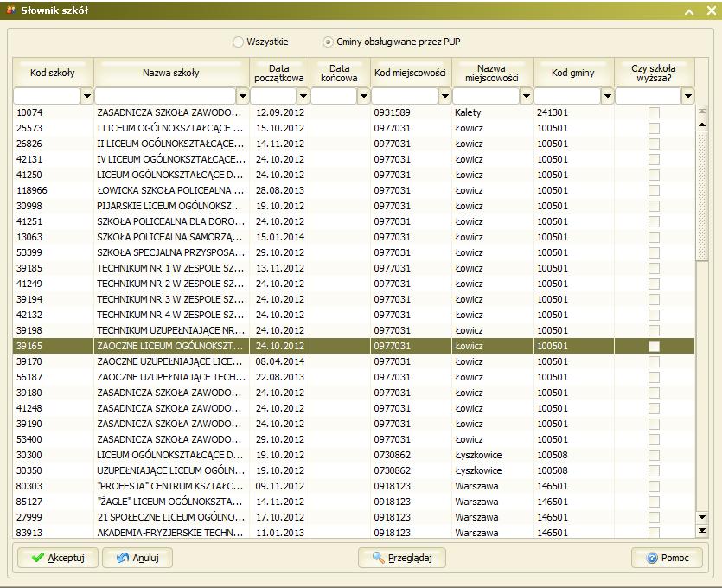
Task: Sort by the Kod szkoły column header
Action: pyautogui.click(x=53, y=73)
